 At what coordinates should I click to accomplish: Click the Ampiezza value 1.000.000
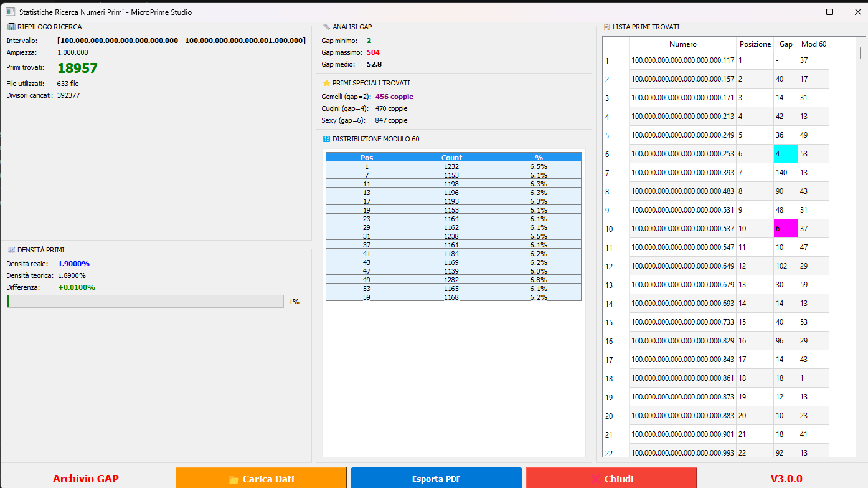(x=73, y=53)
